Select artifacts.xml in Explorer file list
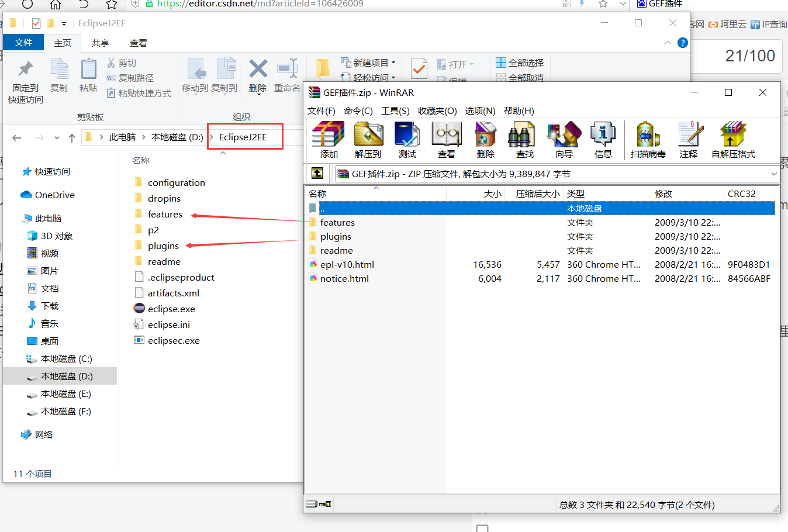Screen dimensions: 788x532 click(167, 293)
